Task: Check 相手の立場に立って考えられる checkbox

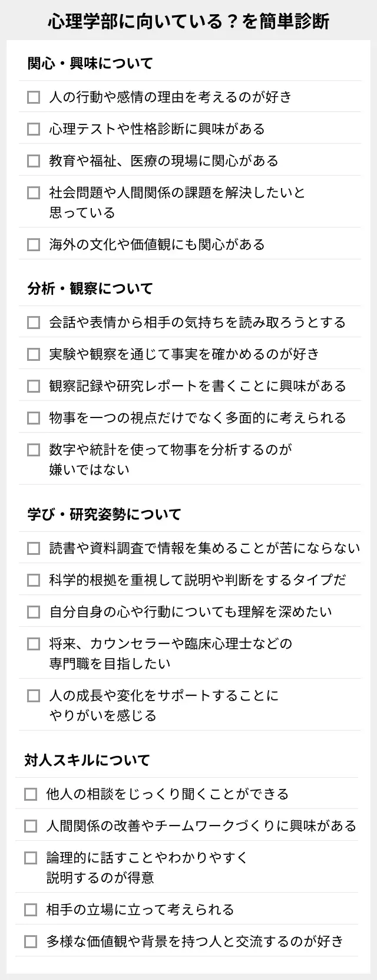Action: point(31,910)
